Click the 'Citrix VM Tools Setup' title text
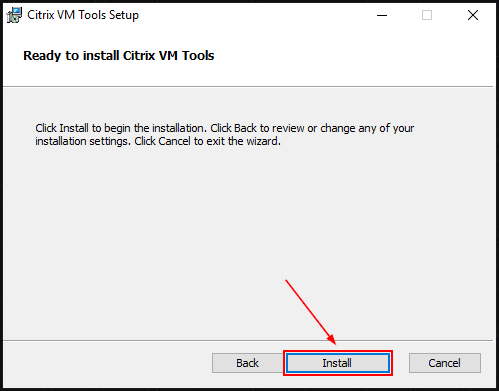499x391 pixels. coord(83,15)
